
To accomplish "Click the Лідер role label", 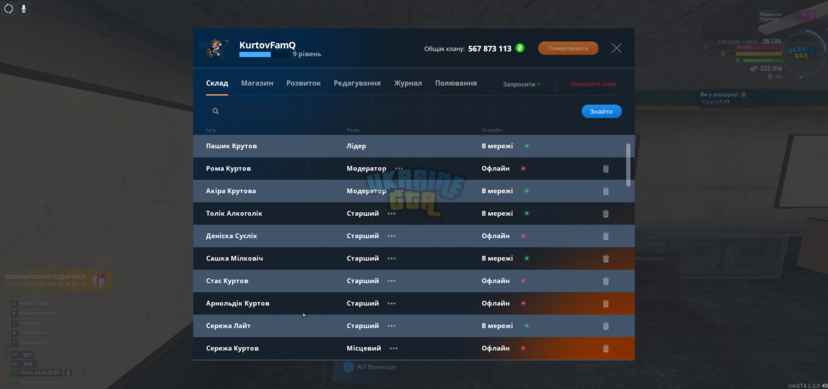I will pos(356,146).
